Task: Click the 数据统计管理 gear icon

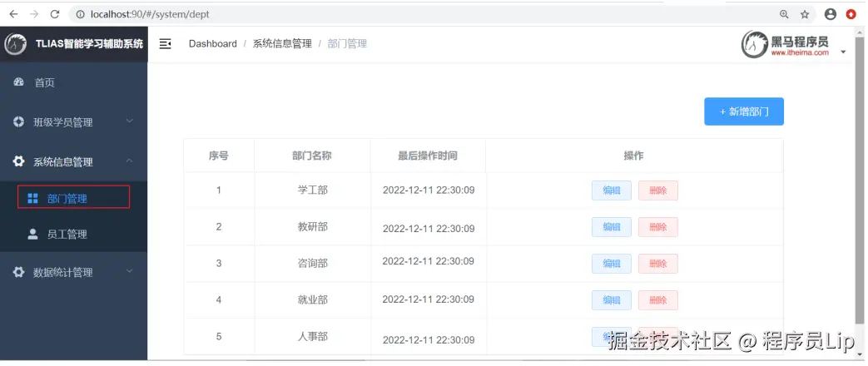Action: pos(19,272)
